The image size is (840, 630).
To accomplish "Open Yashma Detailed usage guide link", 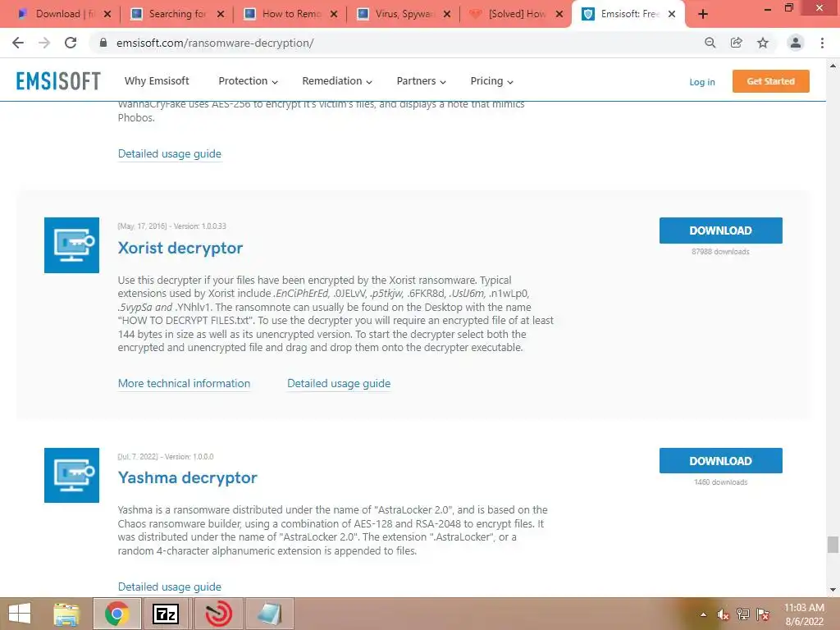I will tap(169, 587).
